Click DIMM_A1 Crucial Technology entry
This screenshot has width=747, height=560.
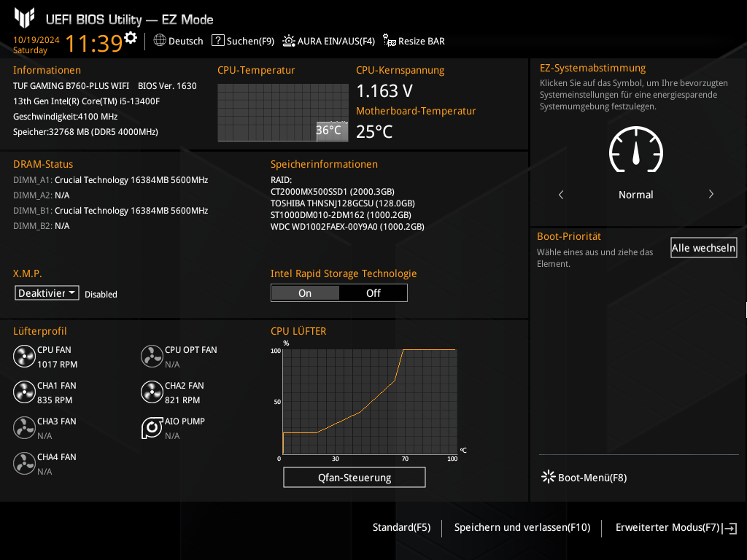tap(111, 180)
